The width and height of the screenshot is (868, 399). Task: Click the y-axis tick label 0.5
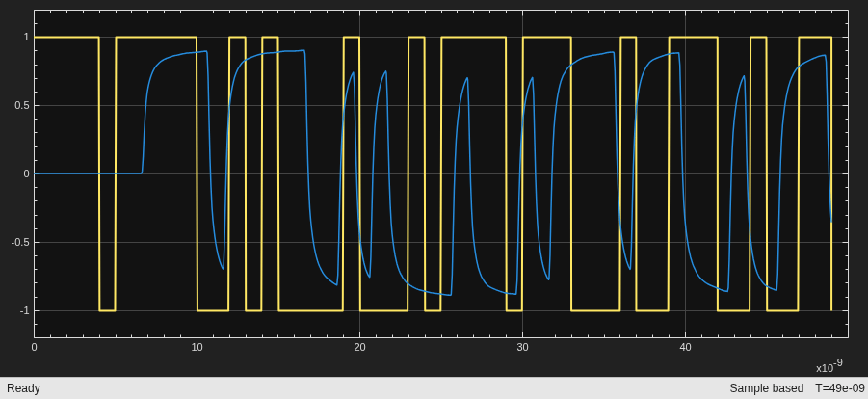tap(22, 105)
